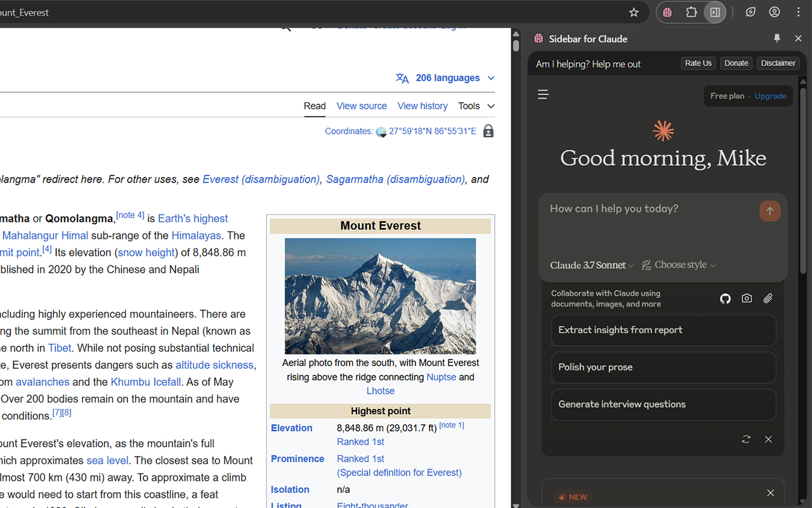Attach a file with the paperclip icon
The image size is (812, 508).
coord(768,298)
